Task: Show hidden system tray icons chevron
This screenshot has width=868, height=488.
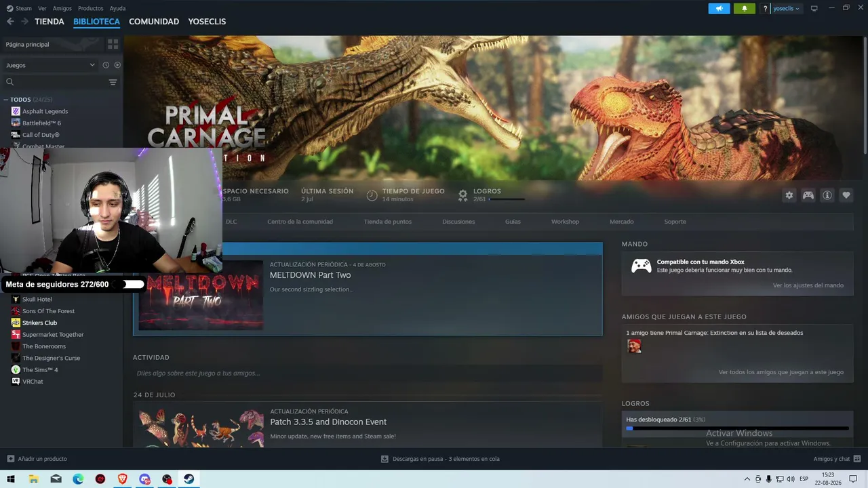Action: (x=747, y=479)
